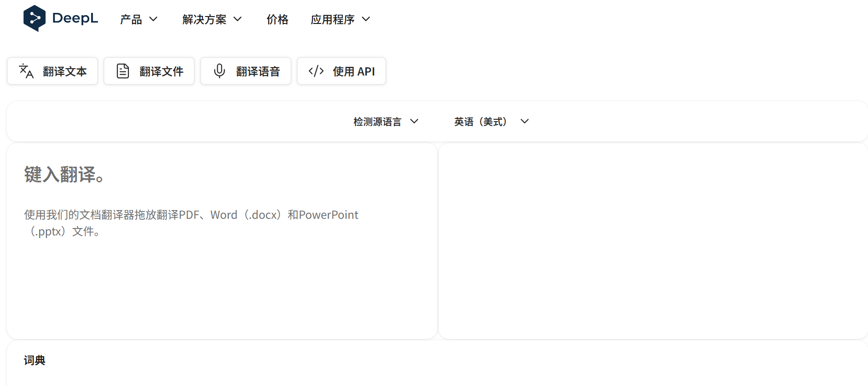Image resolution: width=868 pixels, height=386 pixels.
Task: Open the 应用程序 navigation menu
Action: coord(340,19)
